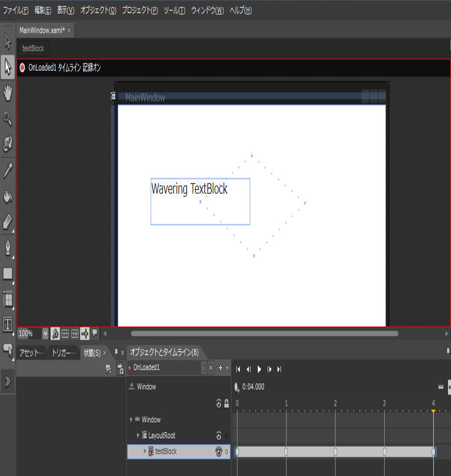Switch to the トリガー tab
The image size is (451, 476).
(63, 353)
